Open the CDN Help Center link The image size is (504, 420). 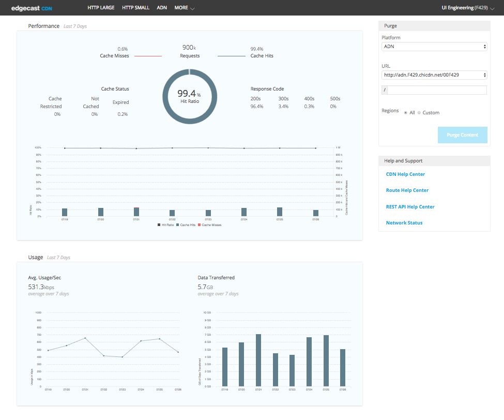tap(405, 174)
